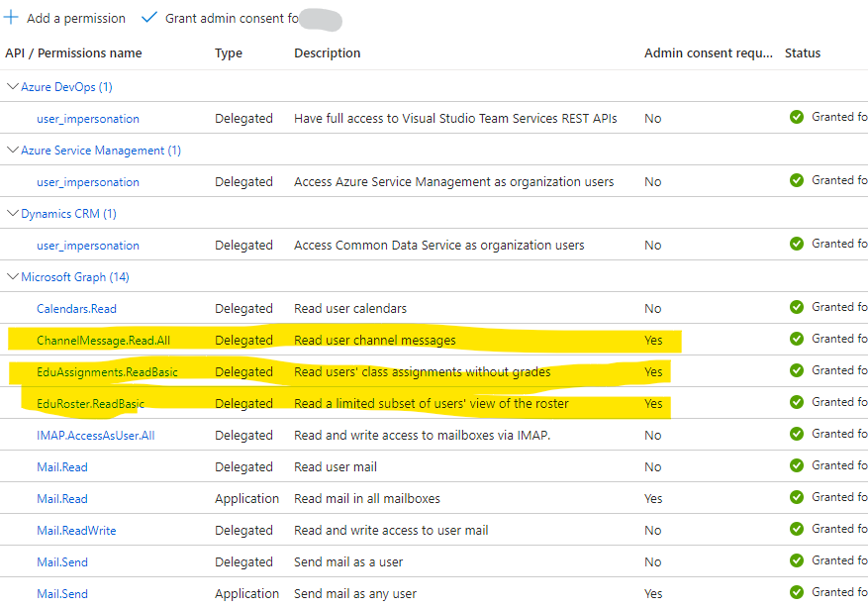Viewport: 868px width, 608px height.
Task: Collapse the Microsoft Graph section
Action: [x=12, y=276]
